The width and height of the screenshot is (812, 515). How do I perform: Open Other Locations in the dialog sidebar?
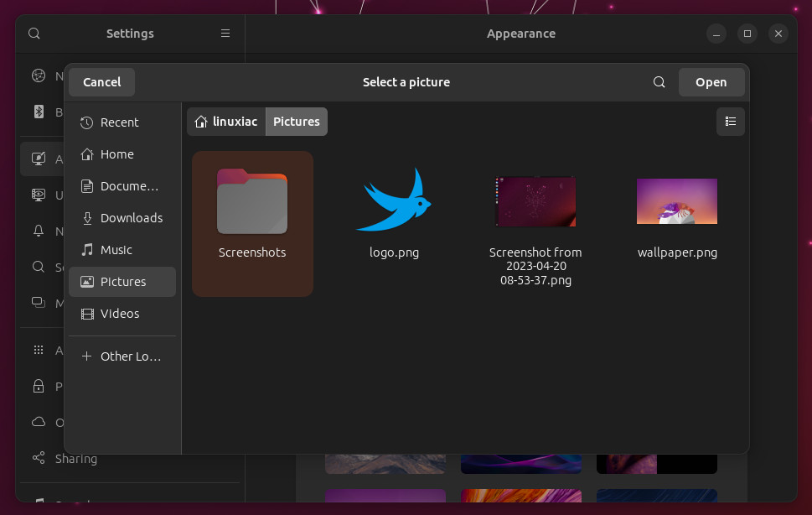coord(122,356)
